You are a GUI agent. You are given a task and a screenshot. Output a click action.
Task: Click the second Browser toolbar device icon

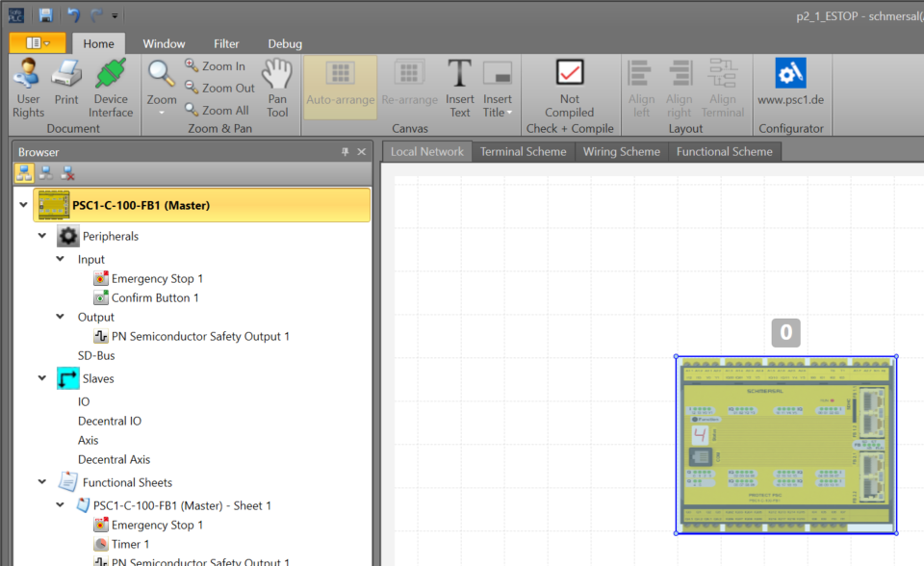pyautogui.click(x=46, y=173)
